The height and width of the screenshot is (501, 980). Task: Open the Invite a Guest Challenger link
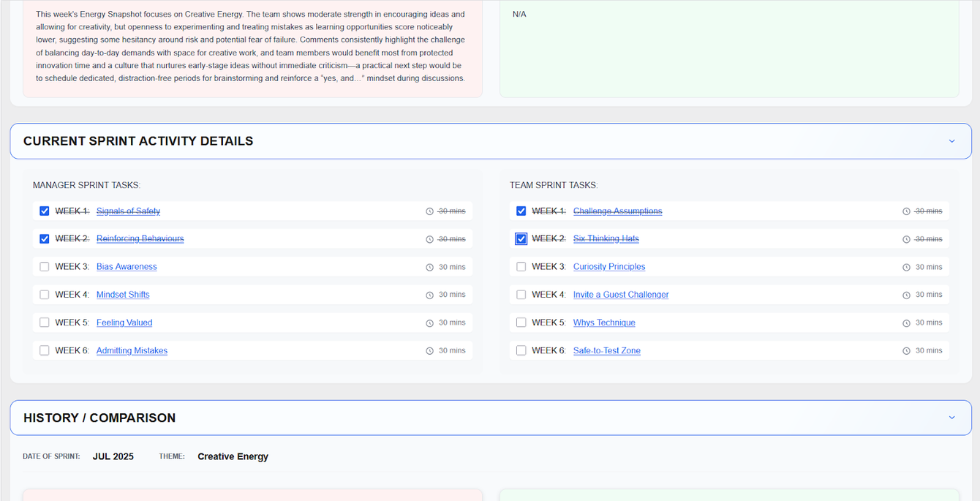click(621, 295)
